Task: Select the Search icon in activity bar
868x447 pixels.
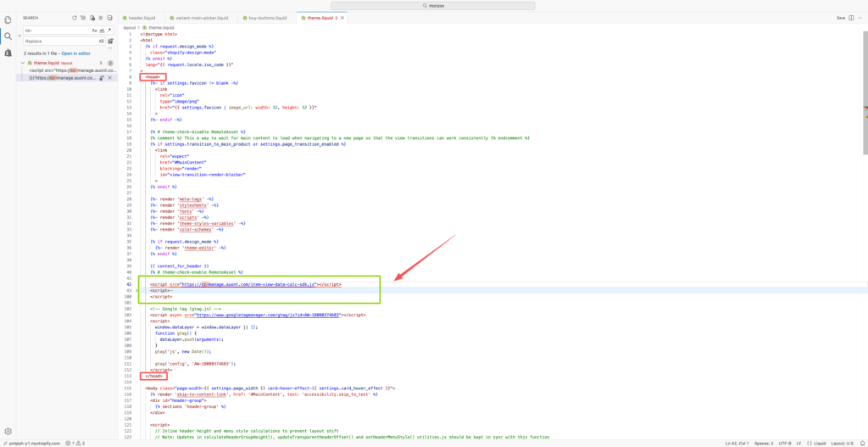Action: click(x=8, y=36)
